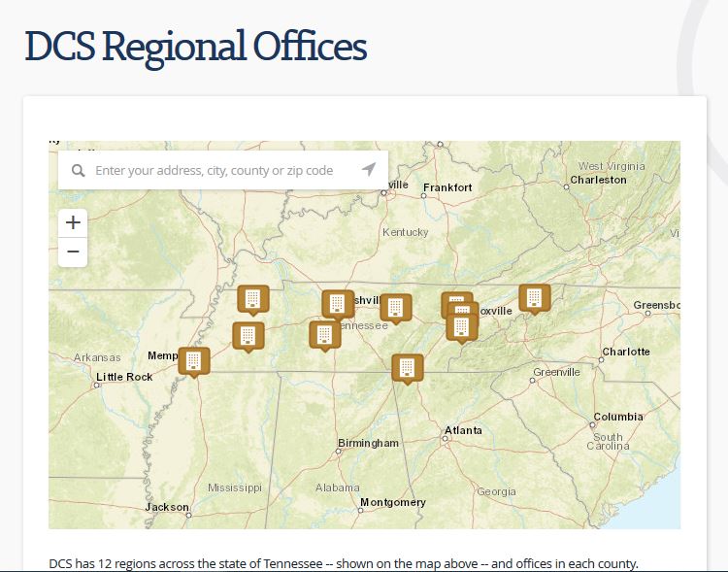728x572 pixels.
Task: Click the easternmost office marker on the map
Action: [x=534, y=297]
